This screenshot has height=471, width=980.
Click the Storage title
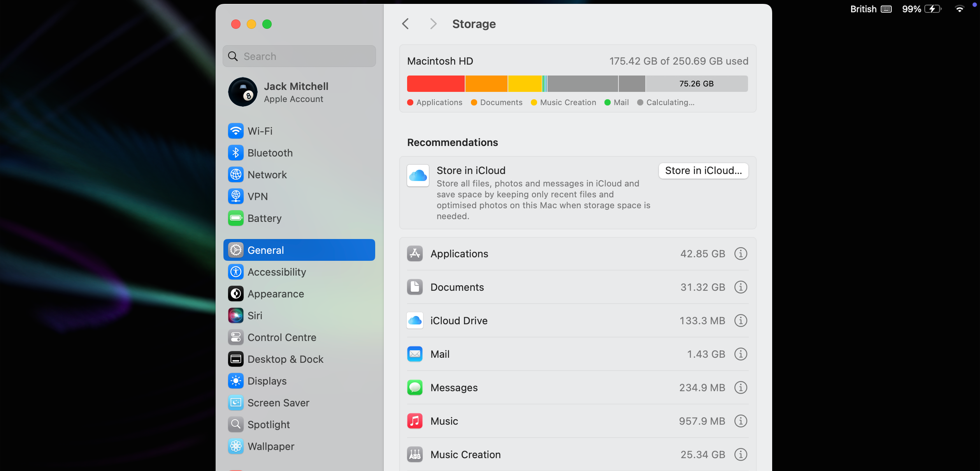474,24
